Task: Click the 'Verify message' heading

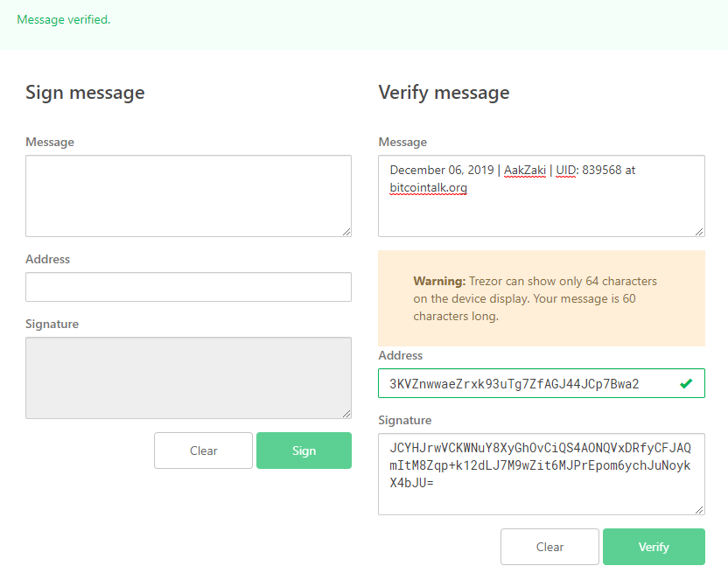Action: [444, 93]
